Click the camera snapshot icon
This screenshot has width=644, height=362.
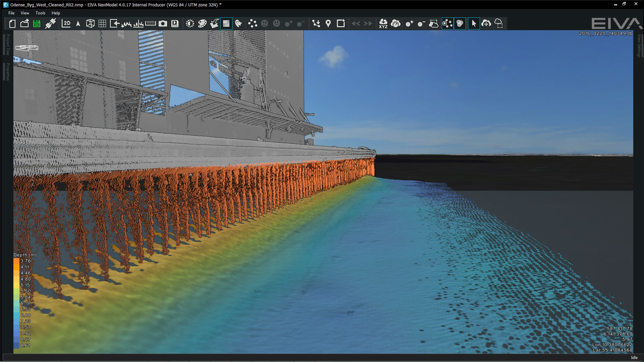(x=163, y=23)
